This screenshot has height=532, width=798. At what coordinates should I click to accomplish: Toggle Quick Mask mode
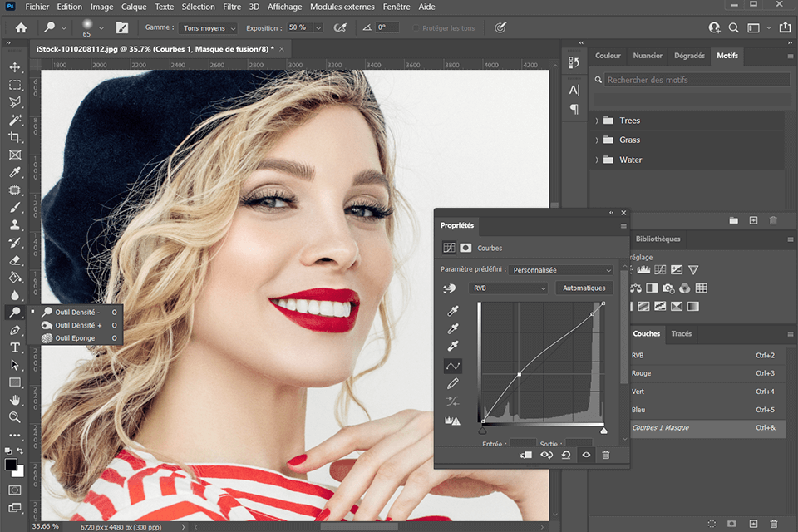(x=15, y=490)
